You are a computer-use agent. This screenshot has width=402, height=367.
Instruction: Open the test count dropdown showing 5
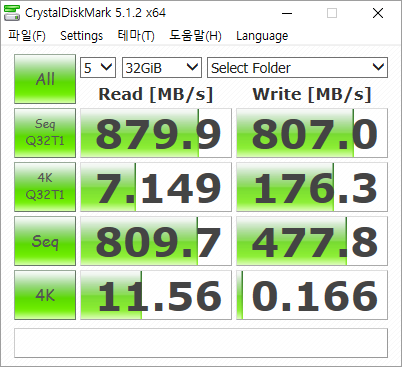pos(98,68)
